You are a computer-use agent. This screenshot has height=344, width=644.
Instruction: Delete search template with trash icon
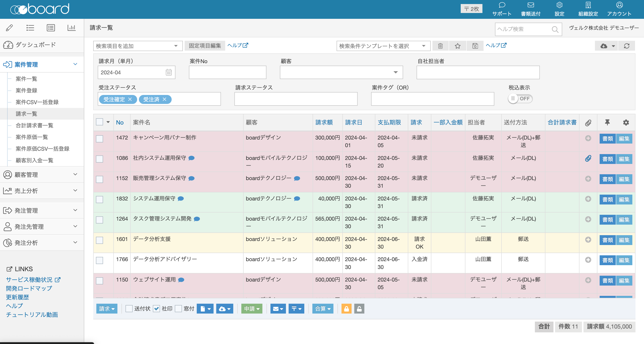440,46
